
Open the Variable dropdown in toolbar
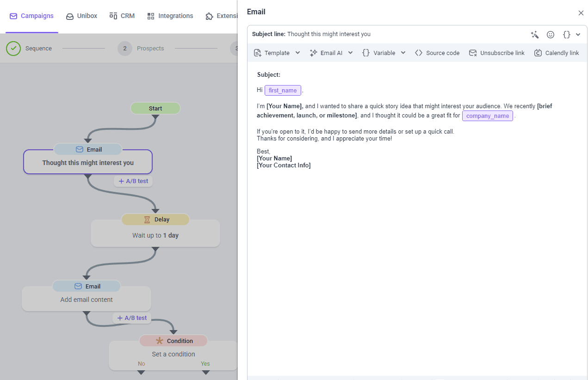[384, 53]
